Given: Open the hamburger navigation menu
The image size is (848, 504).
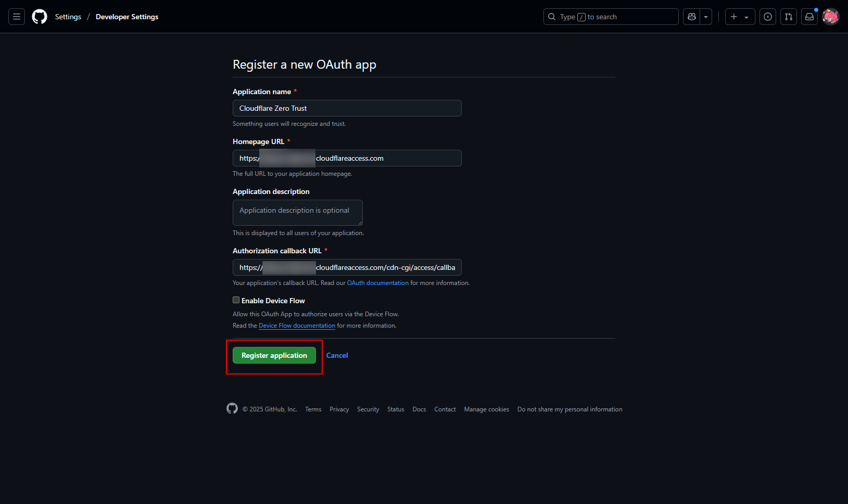Looking at the screenshot, I should [x=17, y=17].
